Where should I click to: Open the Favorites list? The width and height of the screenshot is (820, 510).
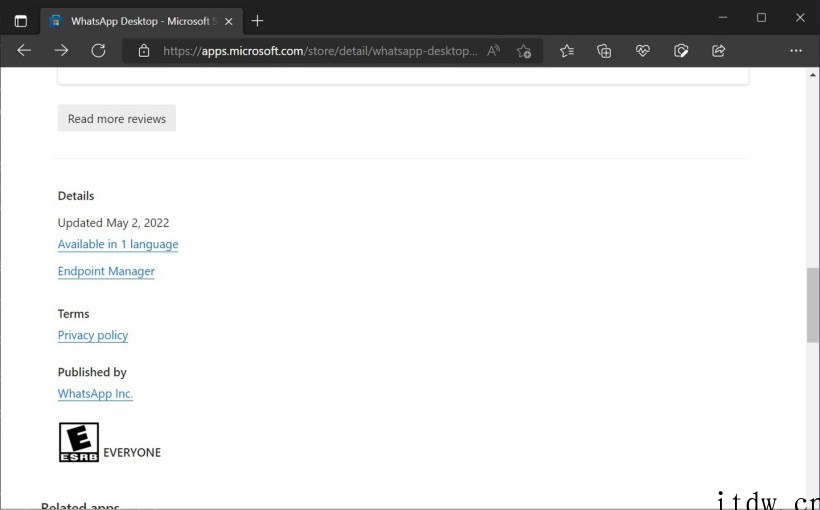tap(566, 51)
